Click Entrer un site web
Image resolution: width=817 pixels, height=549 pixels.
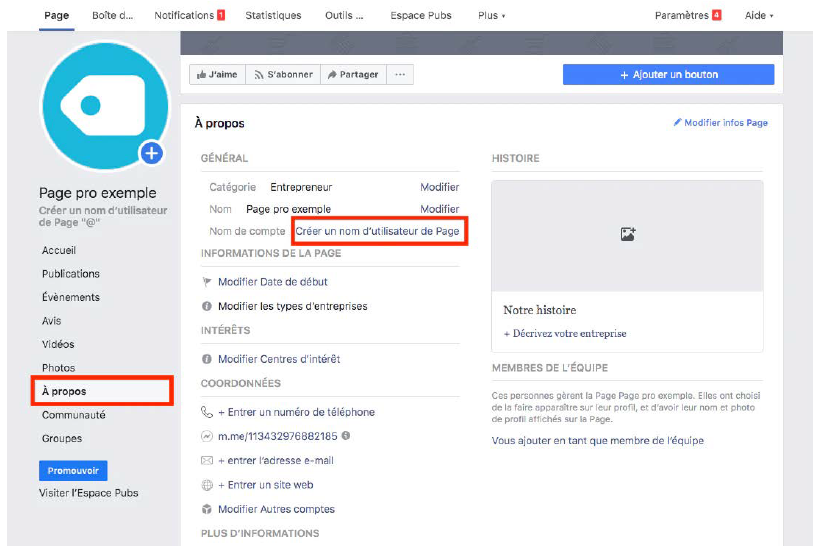265,485
